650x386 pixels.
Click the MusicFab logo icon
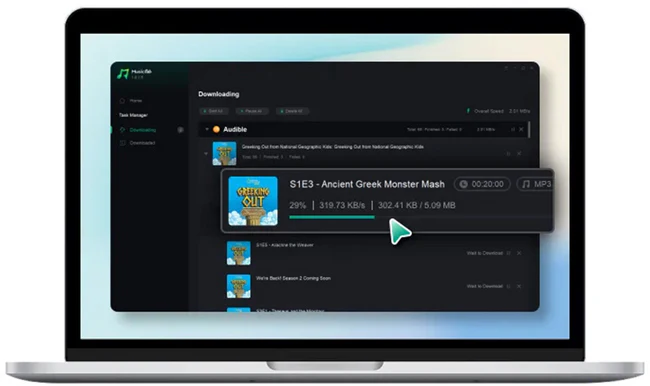(x=123, y=74)
